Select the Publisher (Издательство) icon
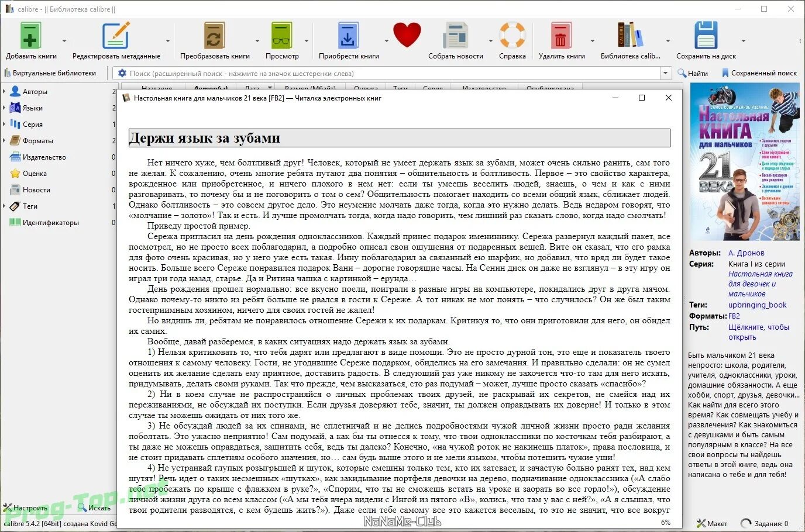This screenshot has width=805, height=532. [15, 157]
